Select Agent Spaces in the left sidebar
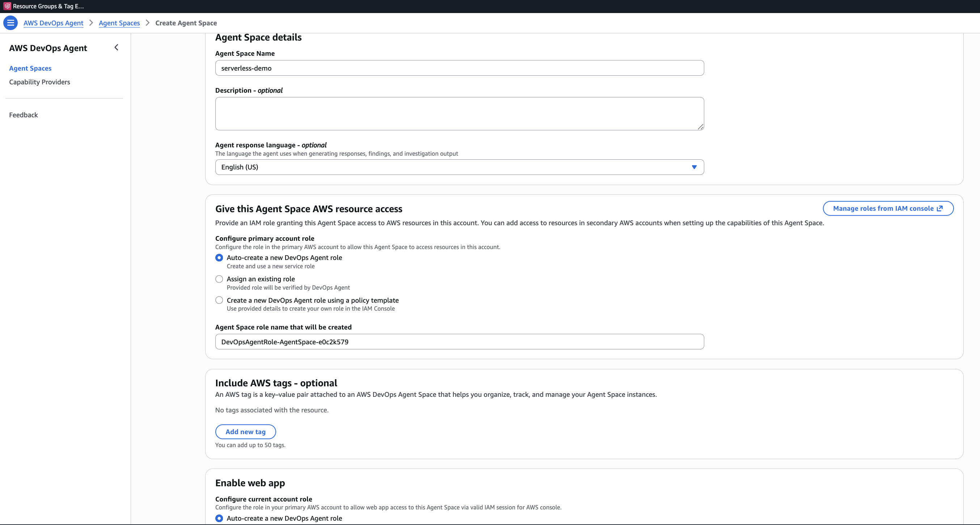980x525 pixels. click(x=30, y=68)
